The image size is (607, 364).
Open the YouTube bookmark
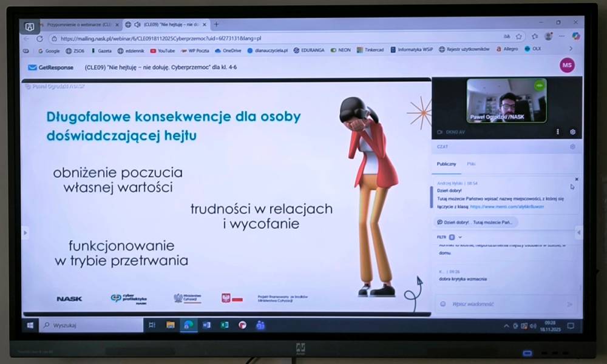click(163, 50)
